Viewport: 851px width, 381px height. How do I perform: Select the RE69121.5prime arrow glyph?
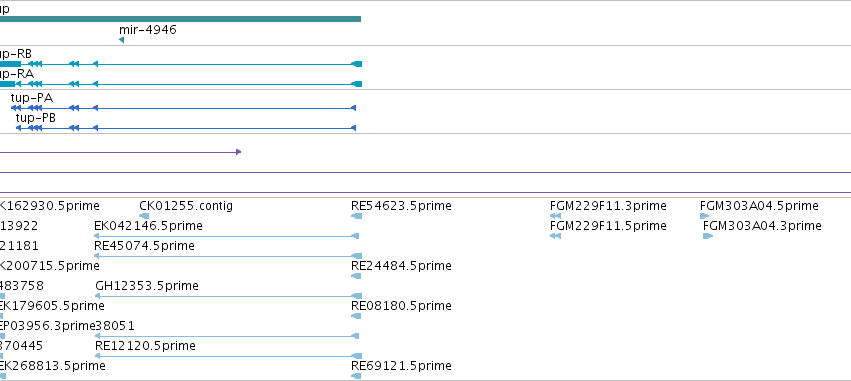tap(357, 376)
